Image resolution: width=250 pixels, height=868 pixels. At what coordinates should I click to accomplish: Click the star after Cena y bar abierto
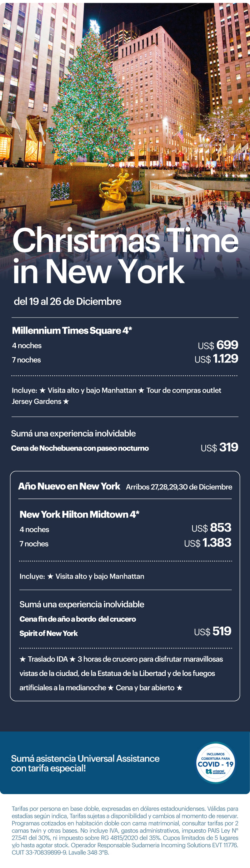(x=180, y=687)
